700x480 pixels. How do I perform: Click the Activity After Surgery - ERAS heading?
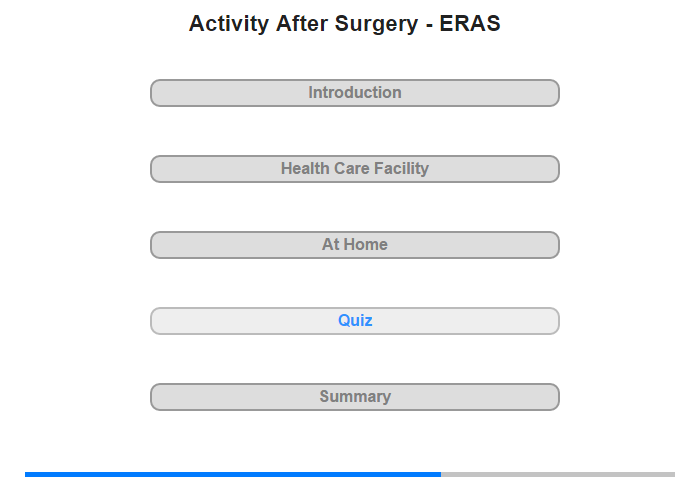point(345,23)
